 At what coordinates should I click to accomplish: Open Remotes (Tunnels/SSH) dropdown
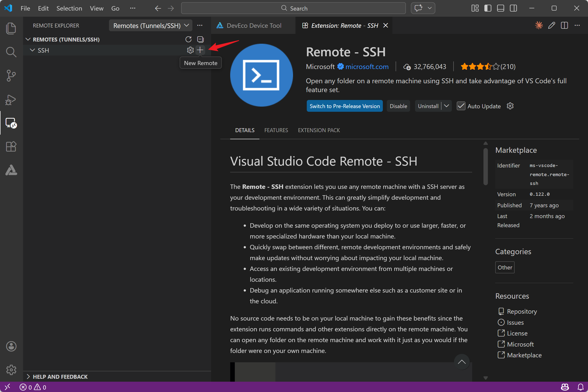click(x=151, y=26)
